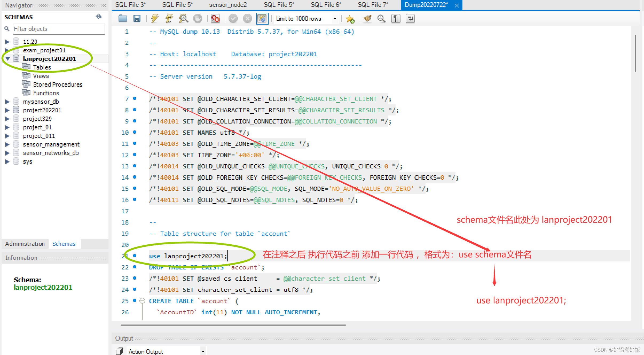Viewport: 644px width, 355px height.
Task: Refresh the schemas list icon
Action: pos(99,17)
